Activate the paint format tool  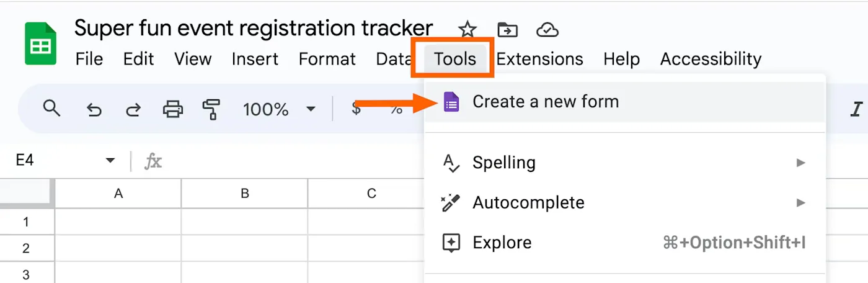click(211, 110)
